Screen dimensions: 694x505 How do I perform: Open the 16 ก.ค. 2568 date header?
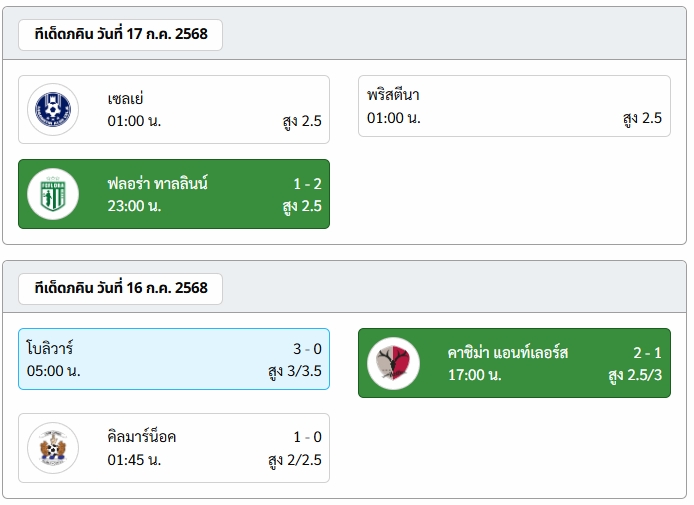point(120,289)
